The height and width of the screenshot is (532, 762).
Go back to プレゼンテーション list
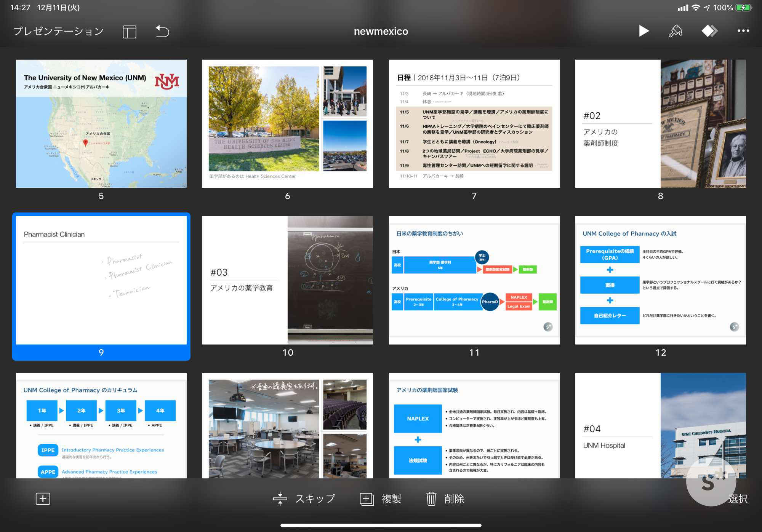click(x=59, y=31)
